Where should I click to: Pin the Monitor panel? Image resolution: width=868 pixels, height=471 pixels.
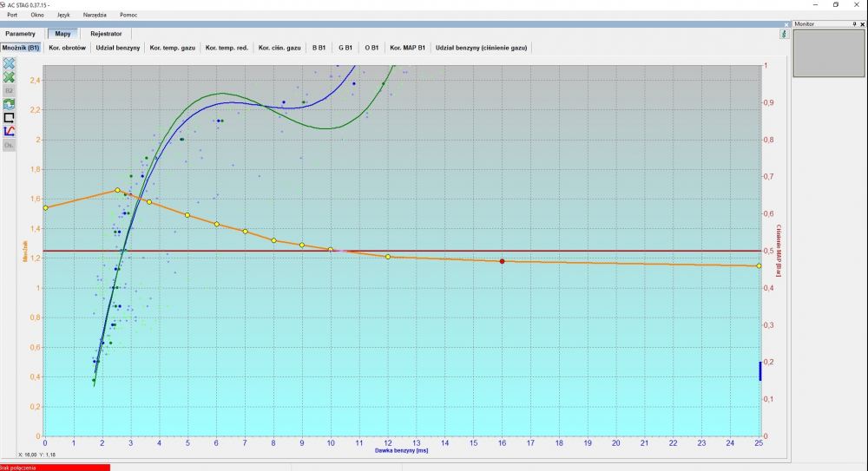855,23
